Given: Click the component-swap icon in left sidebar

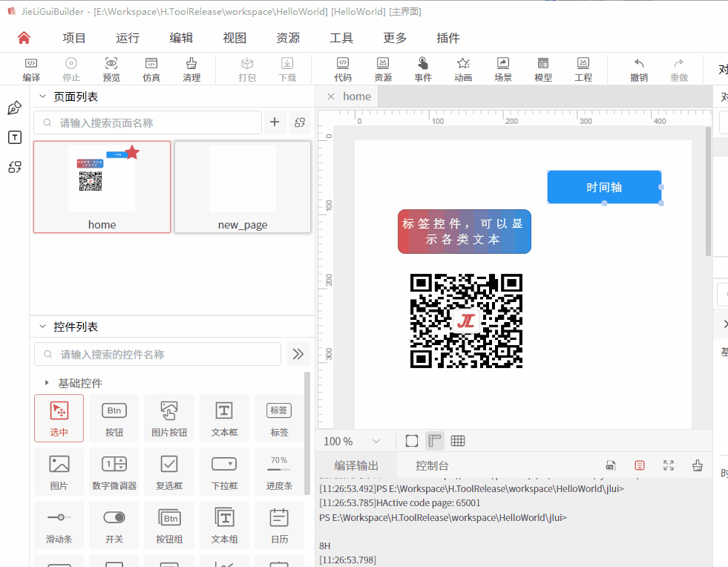Looking at the screenshot, I should [15, 167].
